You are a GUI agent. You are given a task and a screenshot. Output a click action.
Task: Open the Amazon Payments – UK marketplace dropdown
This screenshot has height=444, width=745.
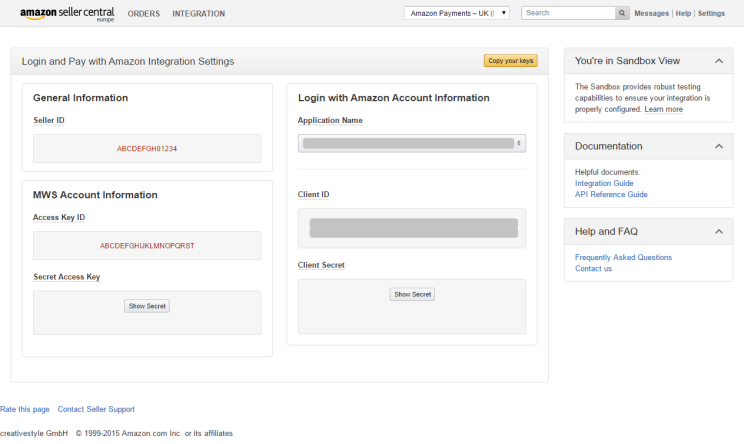457,13
